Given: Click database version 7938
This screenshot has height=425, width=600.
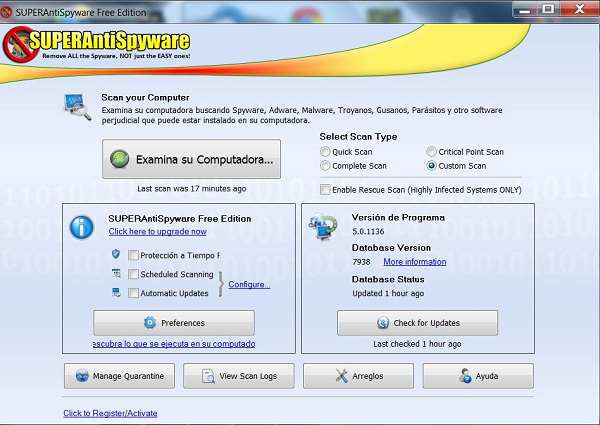Looking at the screenshot, I should (x=361, y=262).
